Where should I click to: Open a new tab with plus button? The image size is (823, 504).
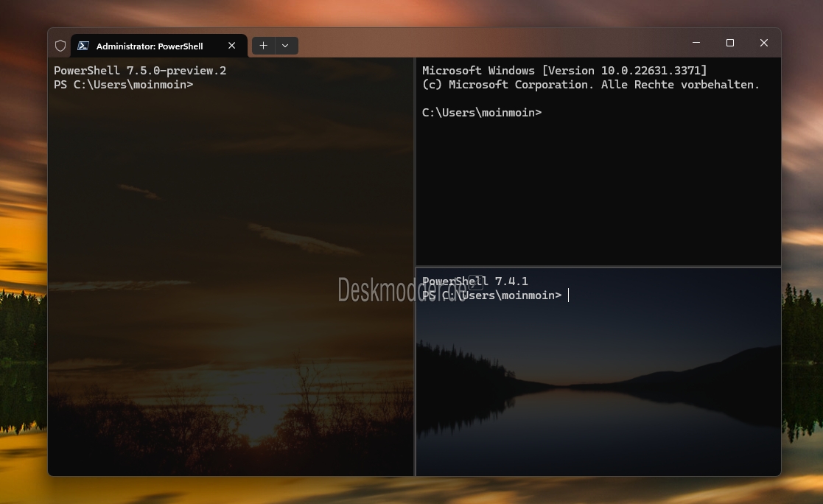coord(264,46)
